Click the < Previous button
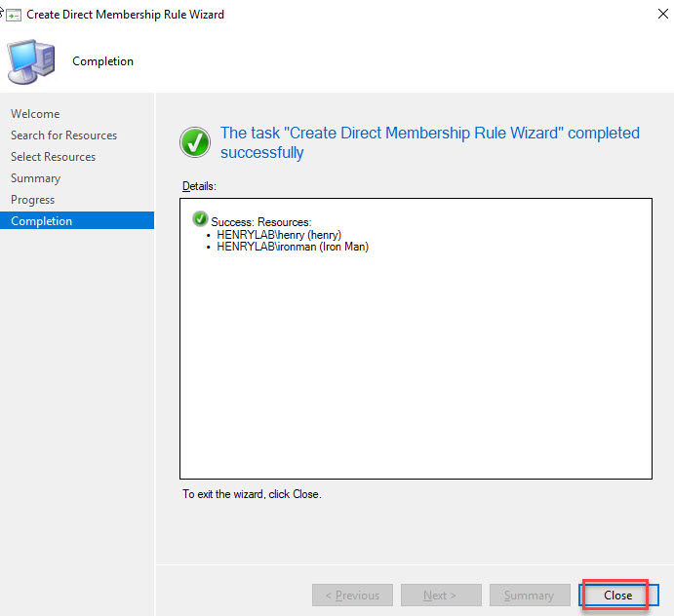The height and width of the screenshot is (616, 674). click(352, 596)
